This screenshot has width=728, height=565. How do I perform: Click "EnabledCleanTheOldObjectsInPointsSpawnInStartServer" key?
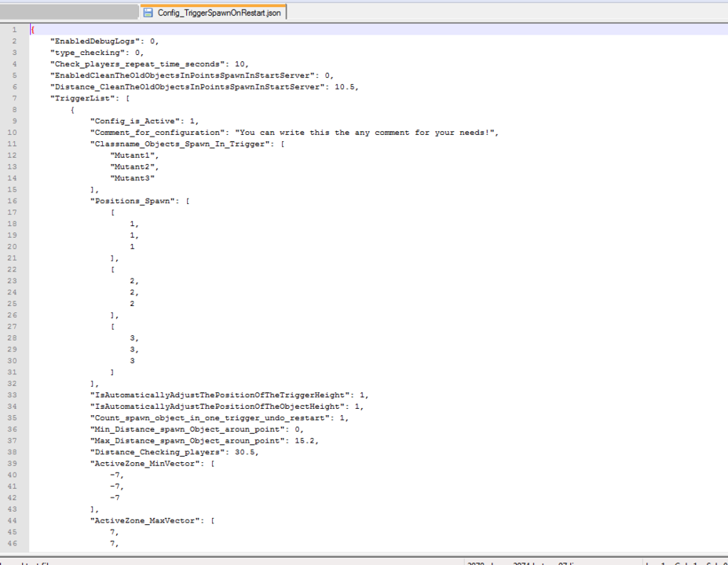click(182, 75)
